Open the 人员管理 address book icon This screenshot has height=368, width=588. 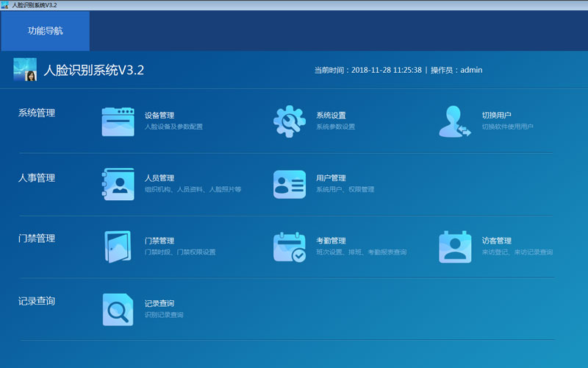pyautogui.click(x=118, y=184)
